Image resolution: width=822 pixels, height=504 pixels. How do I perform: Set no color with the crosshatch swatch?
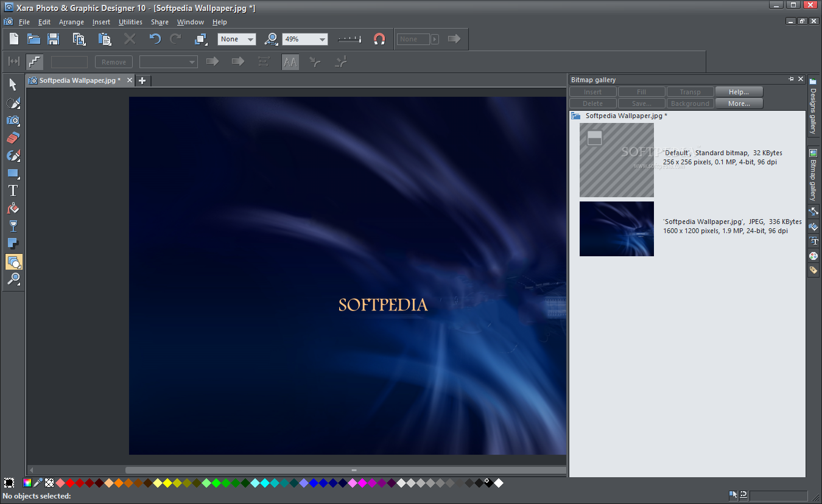pyautogui.click(x=49, y=483)
